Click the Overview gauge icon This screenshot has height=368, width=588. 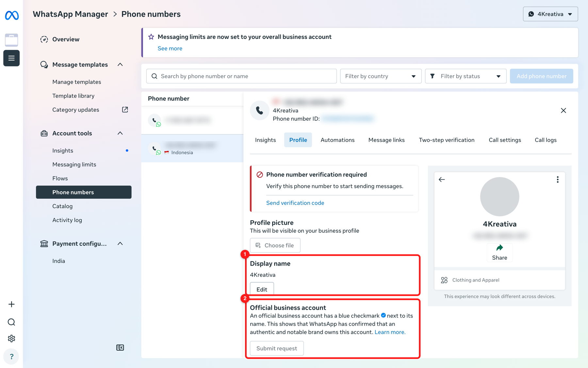[x=44, y=39]
